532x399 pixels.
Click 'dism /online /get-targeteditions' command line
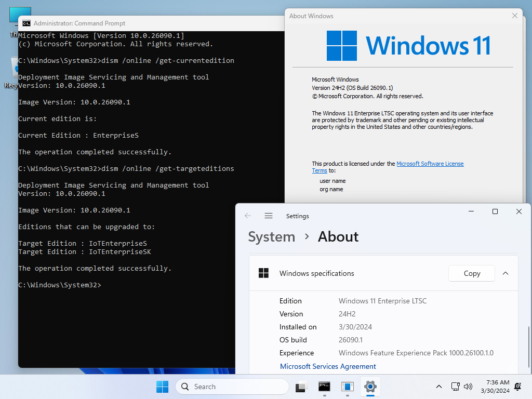(x=168, y=169)
